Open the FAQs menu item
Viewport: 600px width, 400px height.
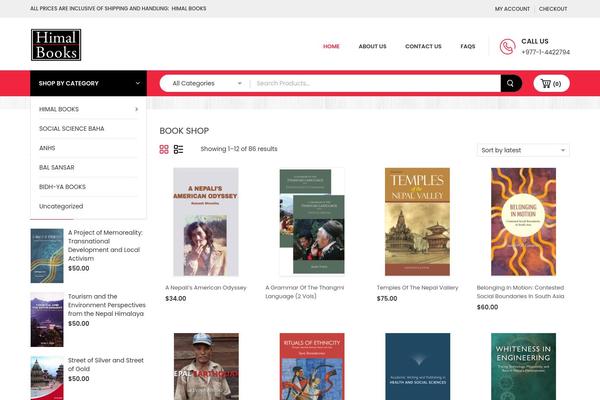[468, 46]
